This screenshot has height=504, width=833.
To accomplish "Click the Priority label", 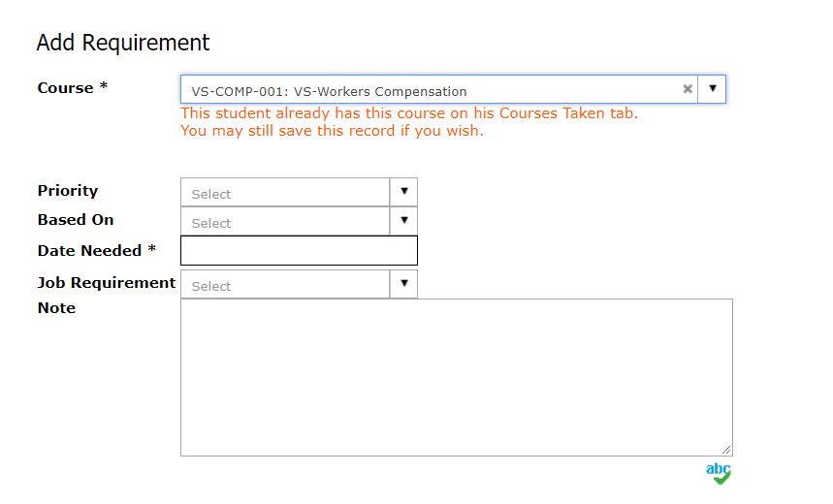I will 68,191.
